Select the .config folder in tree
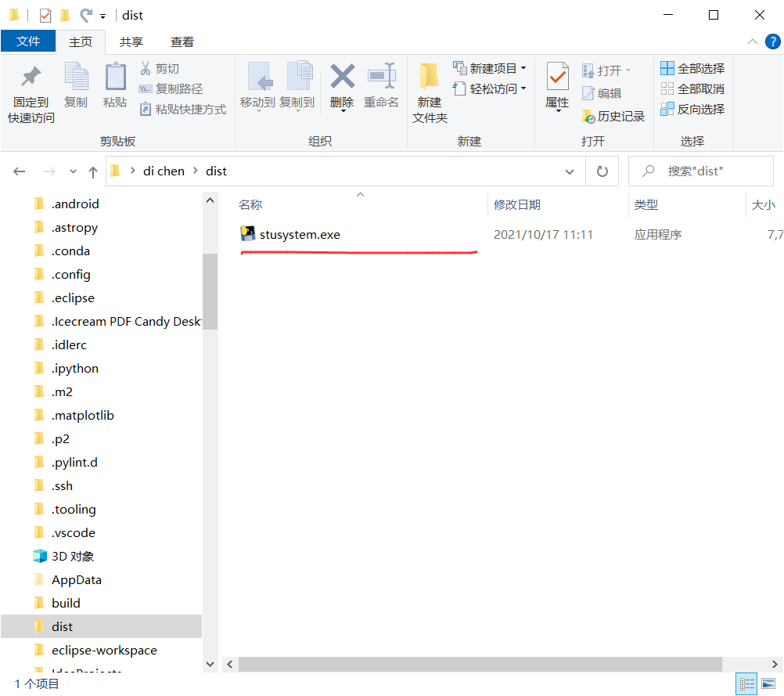Viewport: 784px width, 696px height. pyautogui.click(x=70, y=275)
